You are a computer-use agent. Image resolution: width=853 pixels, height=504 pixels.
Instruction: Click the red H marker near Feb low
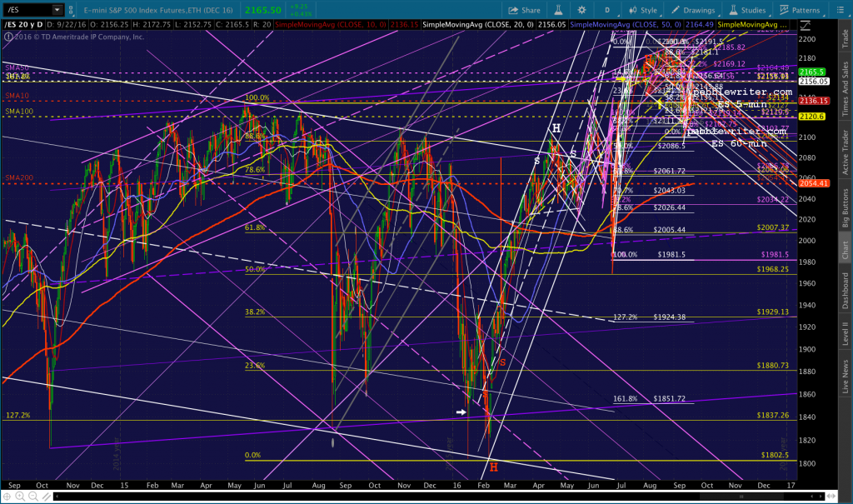click(493, 467)
